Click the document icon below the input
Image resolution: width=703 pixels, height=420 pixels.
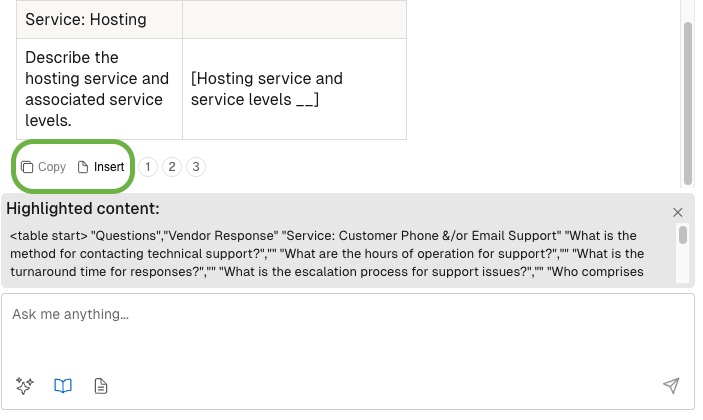101,385
